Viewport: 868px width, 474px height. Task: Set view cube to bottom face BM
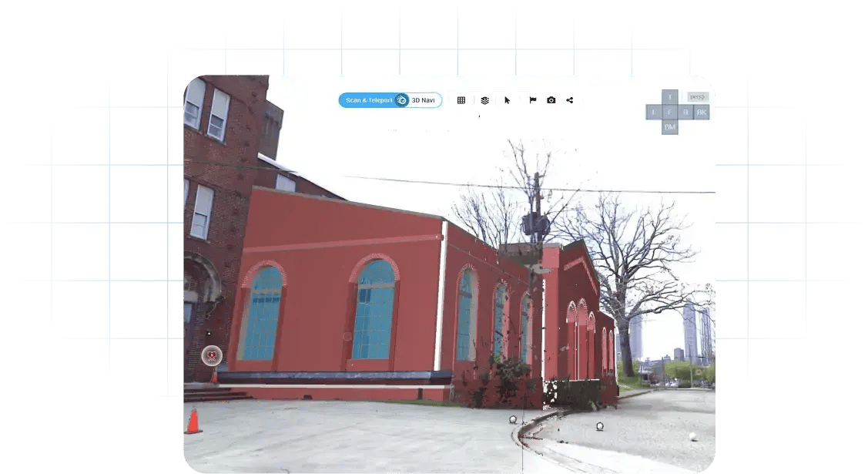point(670,127)
